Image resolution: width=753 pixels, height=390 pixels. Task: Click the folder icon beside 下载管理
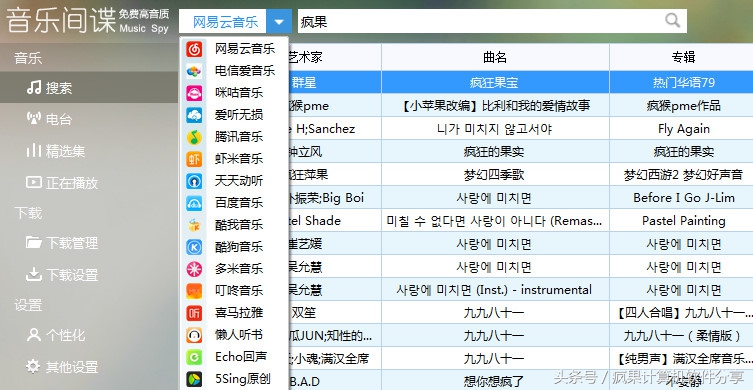(x=34, y=243)
